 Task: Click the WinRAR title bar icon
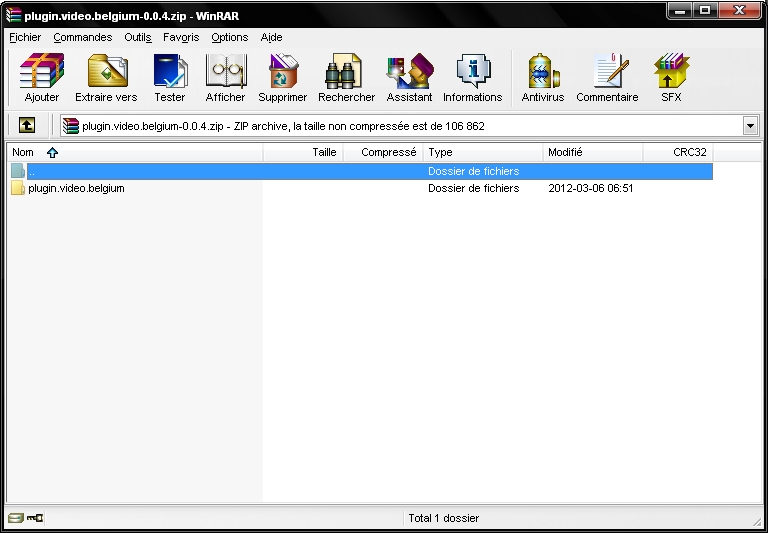14,16
